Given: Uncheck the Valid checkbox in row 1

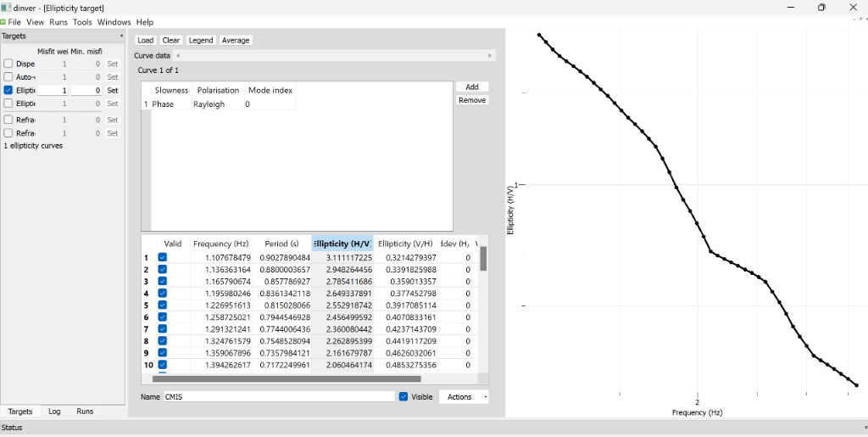Looking at the screenshot, I should coord(163,257).
